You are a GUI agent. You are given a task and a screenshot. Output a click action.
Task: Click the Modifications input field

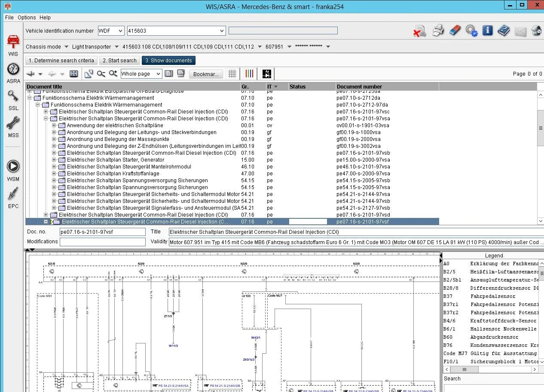coord(103,242)
